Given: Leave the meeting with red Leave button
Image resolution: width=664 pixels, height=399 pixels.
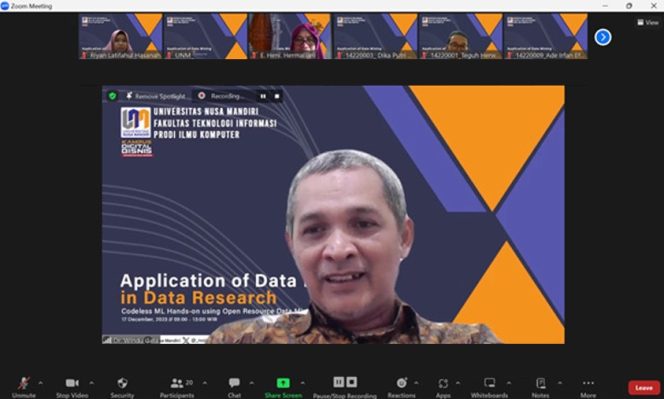Looking at the screenshot, I should [x=644, y=388].
